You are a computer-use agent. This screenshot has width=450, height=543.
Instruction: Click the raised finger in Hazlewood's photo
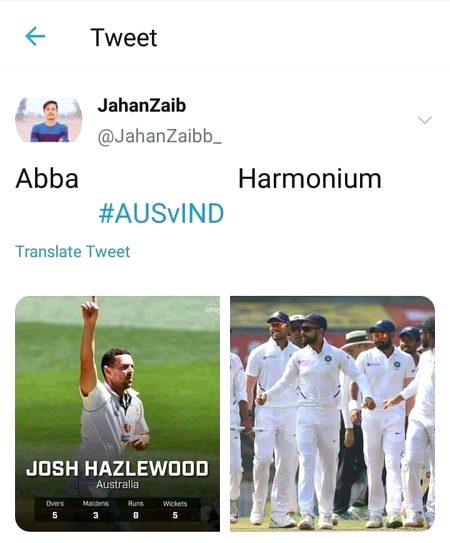pyautogui.click(x=91, y=308)
